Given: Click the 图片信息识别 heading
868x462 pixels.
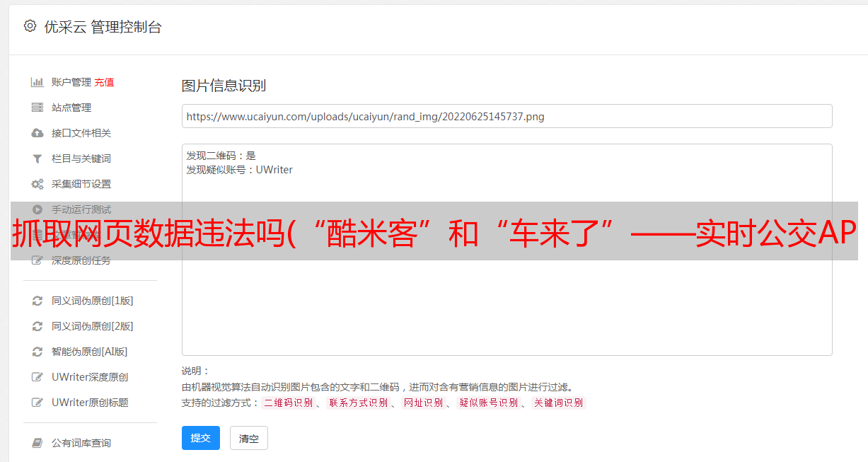Looking at the screenshot, I should tap(224, 86).
